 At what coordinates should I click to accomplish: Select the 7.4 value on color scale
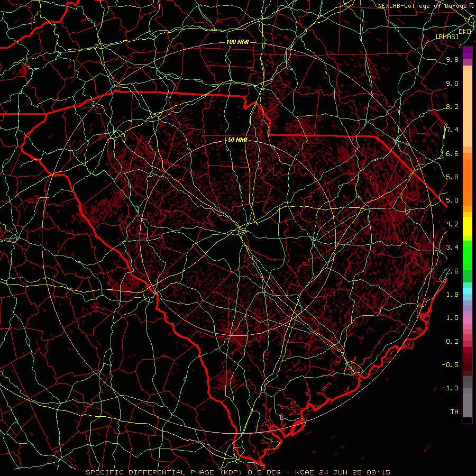click(452, 130)
